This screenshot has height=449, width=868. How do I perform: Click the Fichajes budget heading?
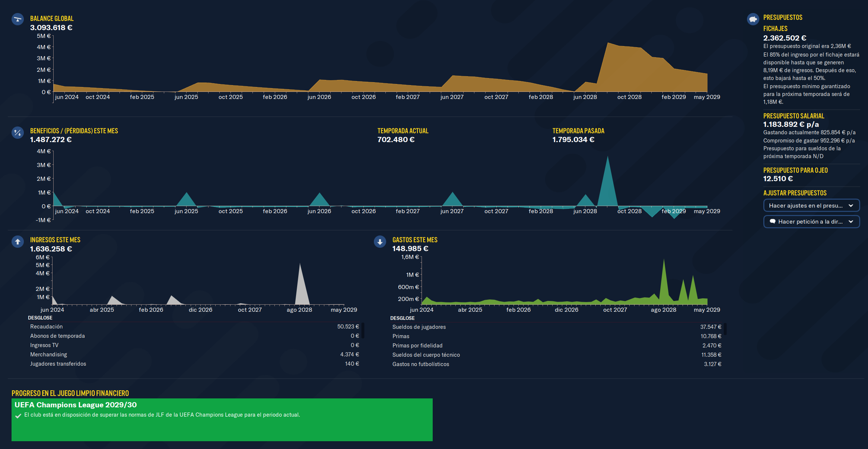tap(775, 29)
